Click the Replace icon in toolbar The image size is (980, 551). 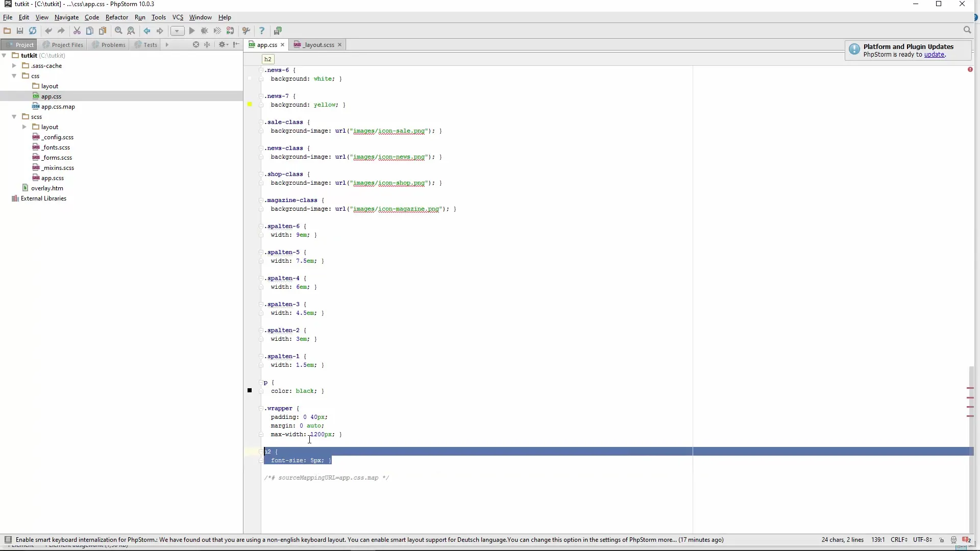tap(131, 31)
